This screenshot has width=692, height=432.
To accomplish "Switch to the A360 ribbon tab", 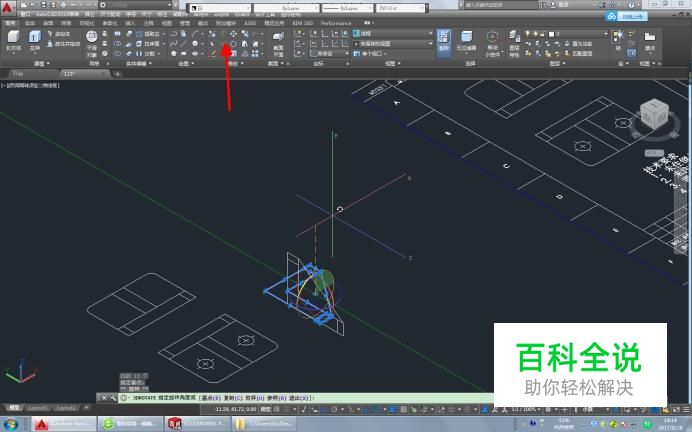I will pyautogui.click(x=250, y=23).
